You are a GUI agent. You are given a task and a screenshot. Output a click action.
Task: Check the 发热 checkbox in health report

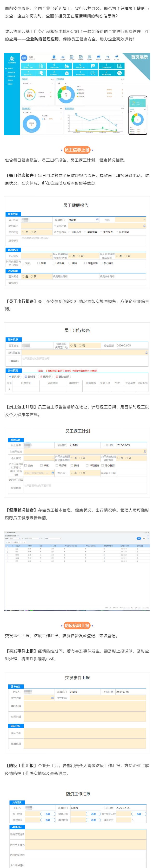point(23,263)
